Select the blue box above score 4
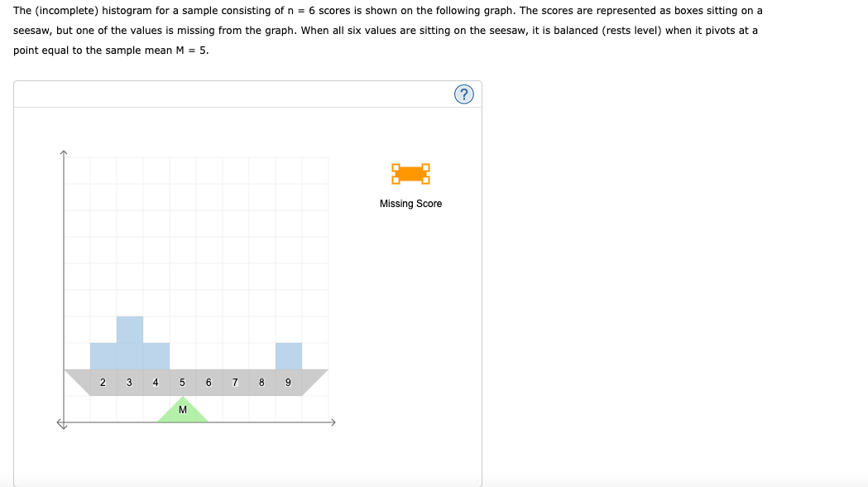This screenshot has width=868, height=487. (x=155, y=354)
